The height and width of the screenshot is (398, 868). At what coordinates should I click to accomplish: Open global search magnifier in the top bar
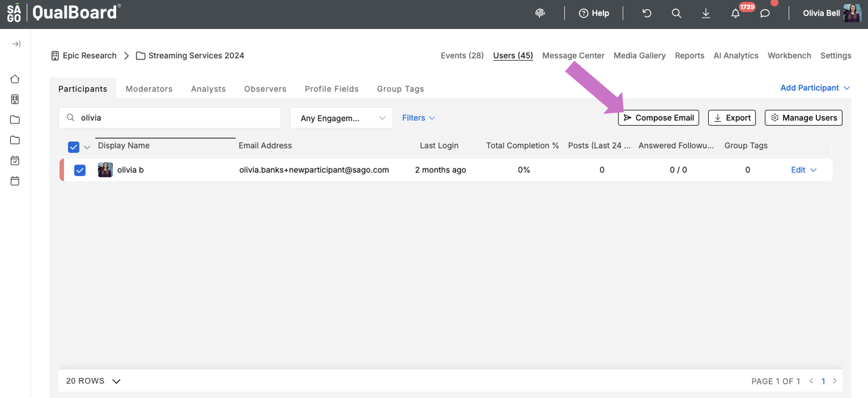[x=677, y=13]
